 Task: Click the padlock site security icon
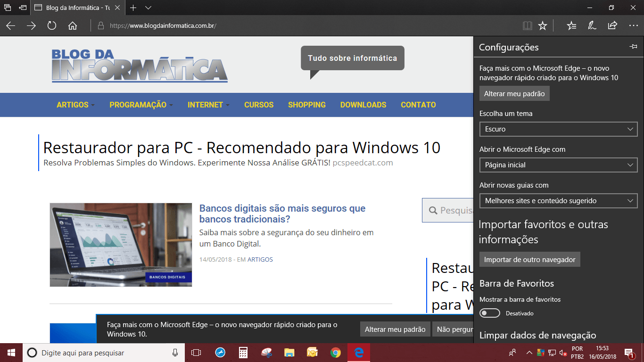pos(100,26)
